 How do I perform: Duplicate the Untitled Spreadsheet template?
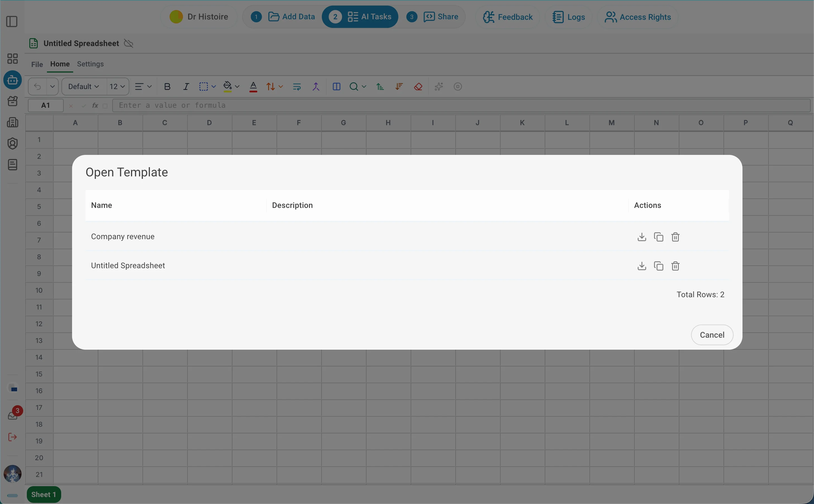(x=658, y=266)
